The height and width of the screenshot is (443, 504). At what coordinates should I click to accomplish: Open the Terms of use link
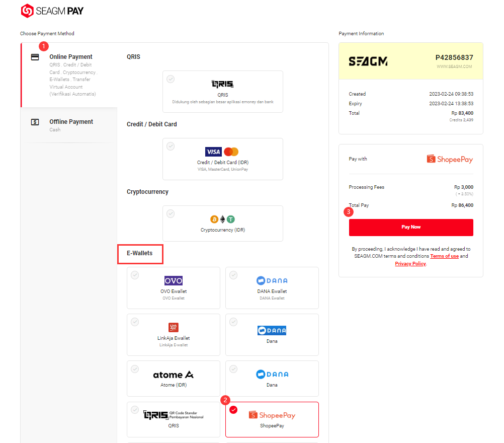444,256
